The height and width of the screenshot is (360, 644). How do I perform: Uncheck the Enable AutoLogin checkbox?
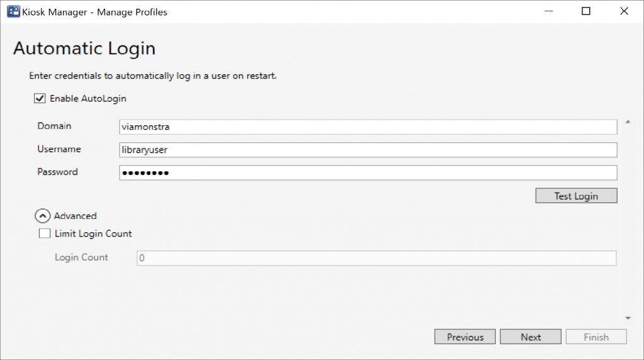click(x=40, y=99)
